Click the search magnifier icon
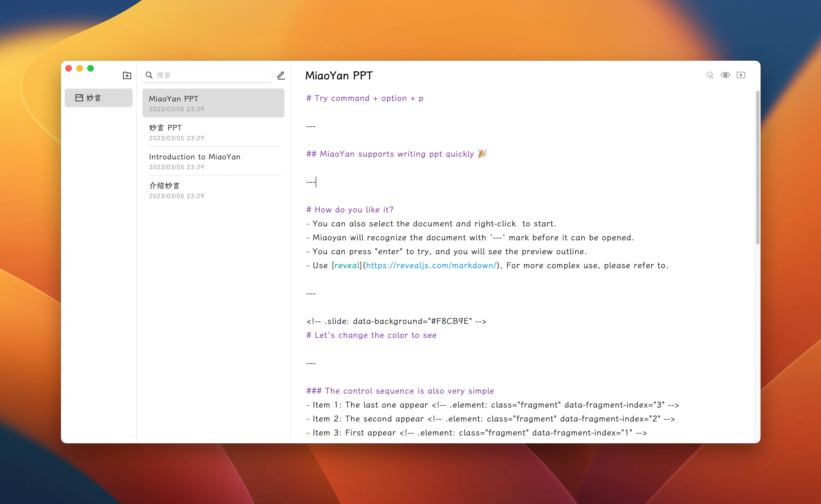 (x=149, y=75)
